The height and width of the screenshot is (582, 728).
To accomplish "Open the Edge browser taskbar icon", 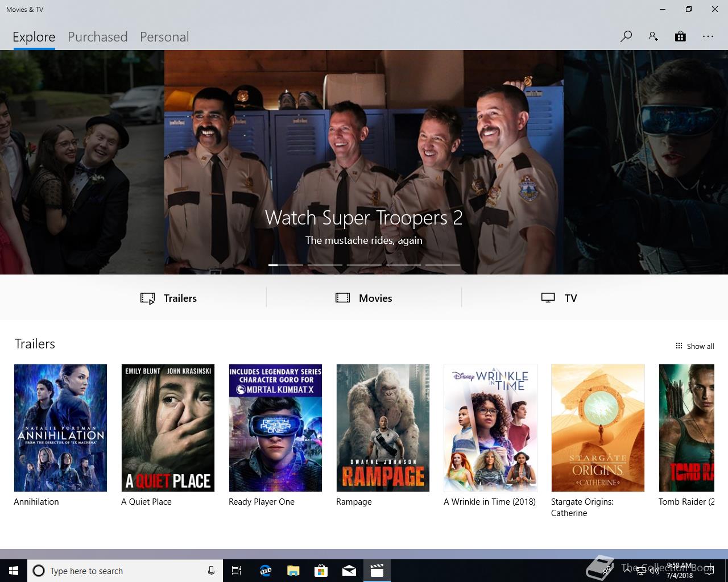I will [266, 571].
